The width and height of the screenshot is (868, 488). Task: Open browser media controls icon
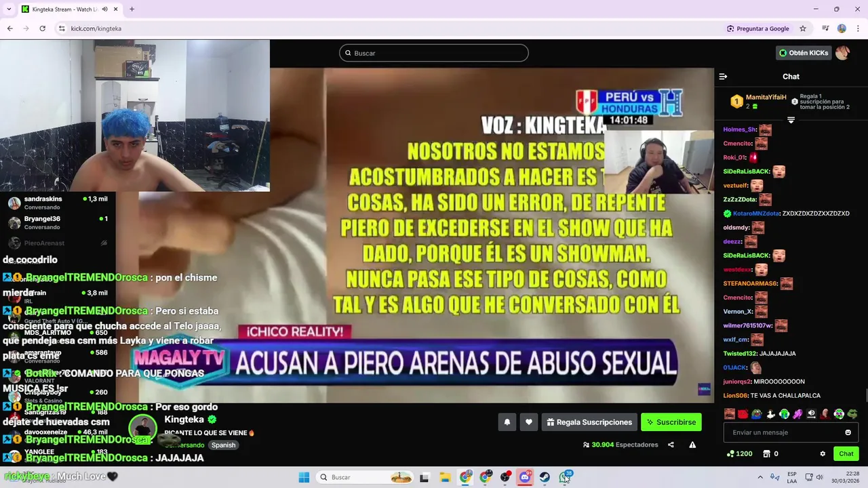[x=825, y=28]
